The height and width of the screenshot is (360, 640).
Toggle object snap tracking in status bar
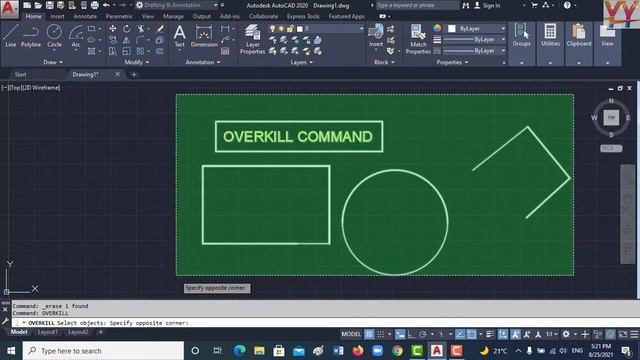click(460, 334)
